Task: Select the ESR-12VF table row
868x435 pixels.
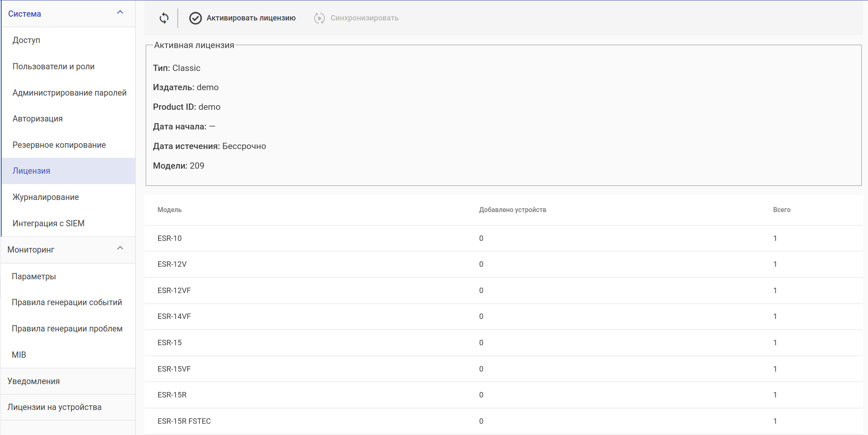Action: (174, 291)
